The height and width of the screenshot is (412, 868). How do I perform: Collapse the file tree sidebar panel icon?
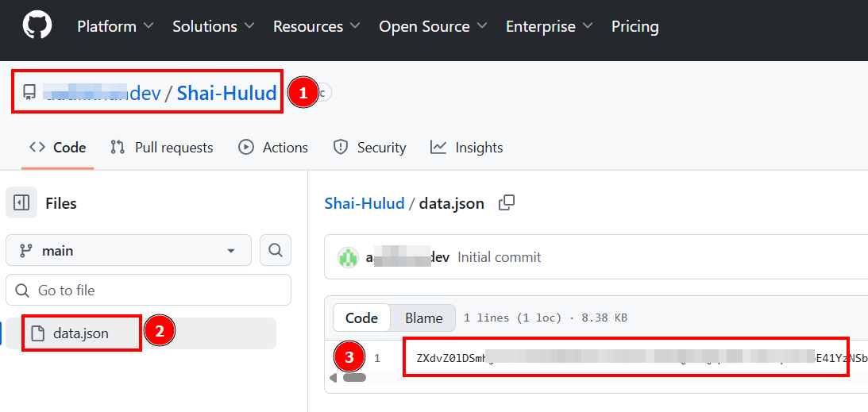(x=21, y=203)
